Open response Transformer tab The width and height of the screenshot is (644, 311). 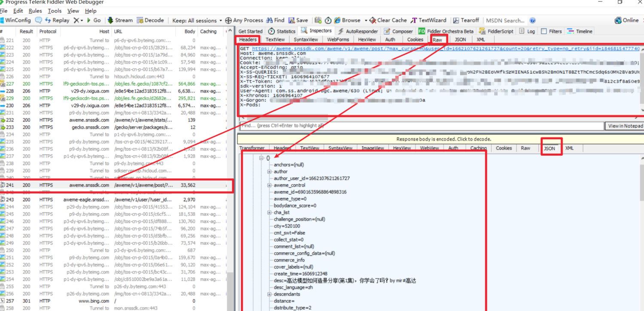pos(252,148)
